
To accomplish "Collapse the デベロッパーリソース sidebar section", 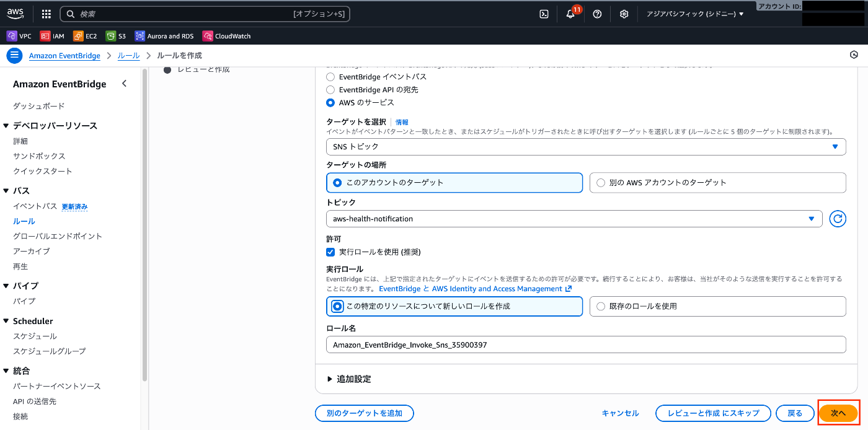I will pyautogui.click(x=6, y=126).
